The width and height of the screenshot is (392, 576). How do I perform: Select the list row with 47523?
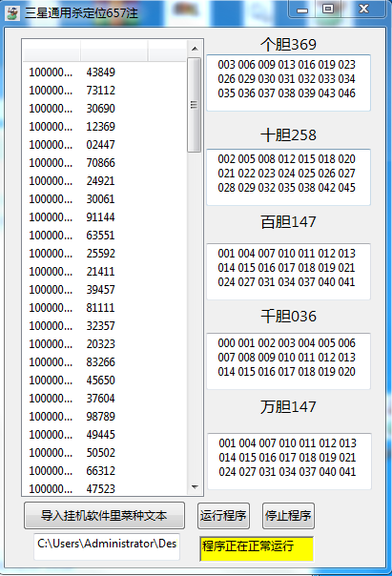click(105, 488)
